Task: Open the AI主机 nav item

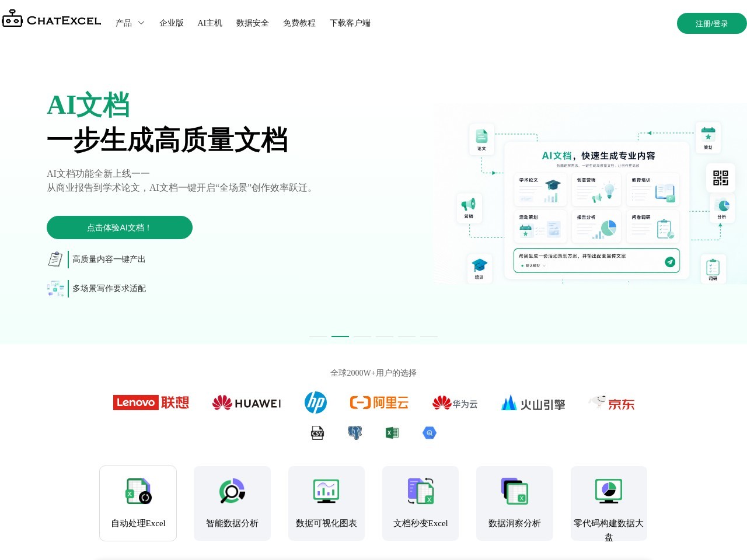Action: pos(210,23)
